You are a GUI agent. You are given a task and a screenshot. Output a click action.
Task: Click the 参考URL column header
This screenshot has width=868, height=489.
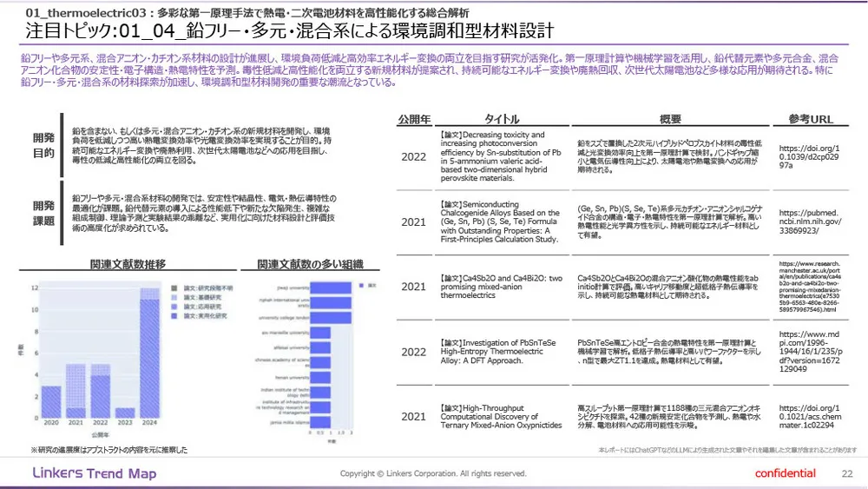click(x=811, y=119)
